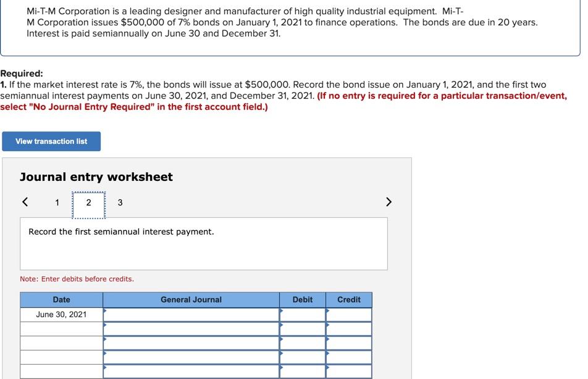Switch to journal entry tab 1
Screen dimensions: 588x379
pyautogui.click(x=57, y=202)
